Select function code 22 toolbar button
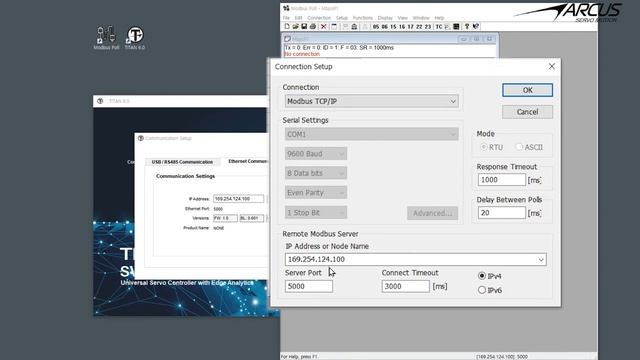Screen dimensions: 640x360 point(419,27)
